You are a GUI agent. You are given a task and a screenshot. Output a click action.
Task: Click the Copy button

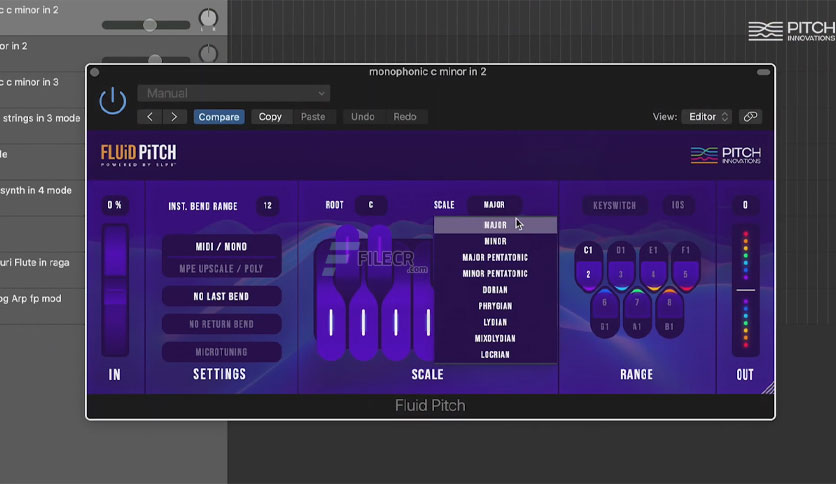[270, 117]
